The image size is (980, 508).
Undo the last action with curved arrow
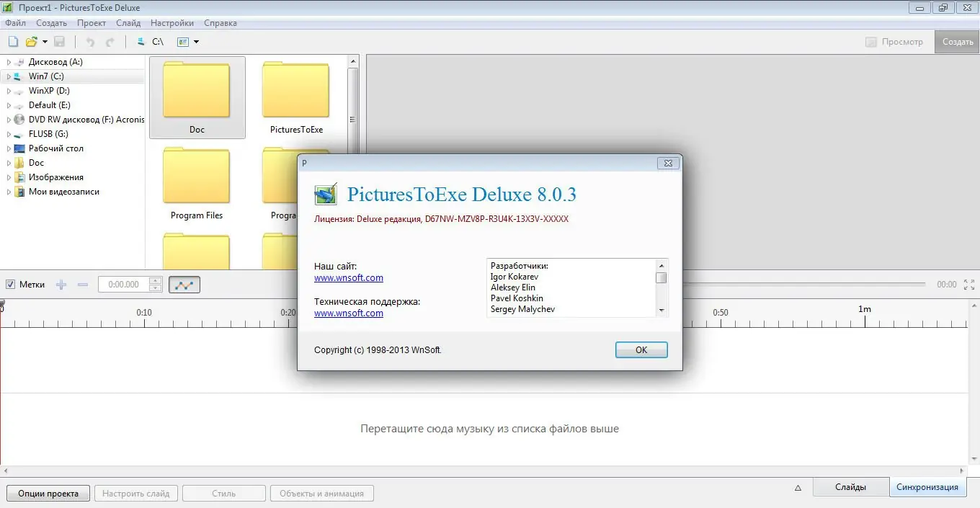point(90,42)
